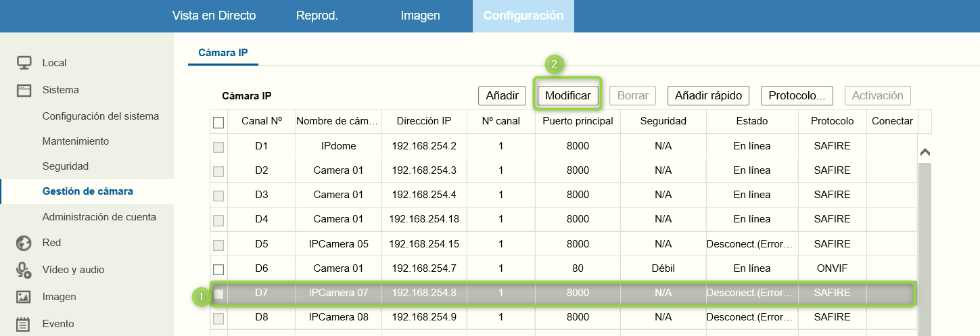Viewport: 980px width, 336px height.
Task: Click IP address 192.168.254.9
Action: click(424, 317)
